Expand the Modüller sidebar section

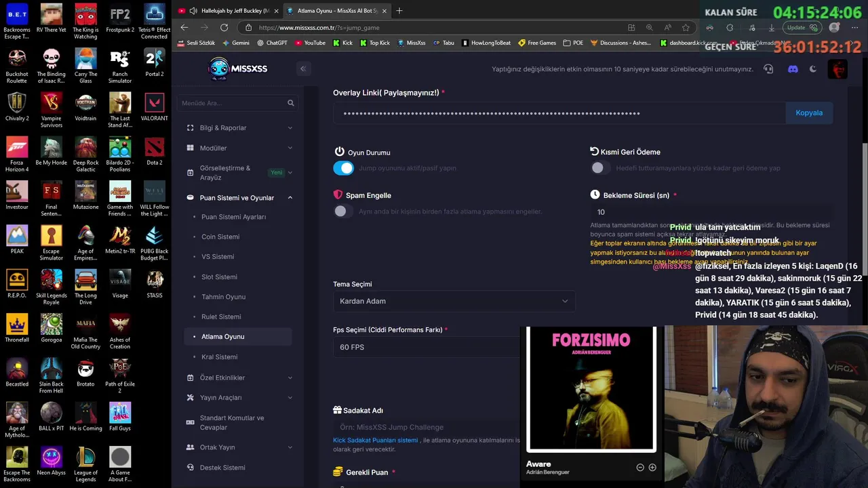coord(239,148)
